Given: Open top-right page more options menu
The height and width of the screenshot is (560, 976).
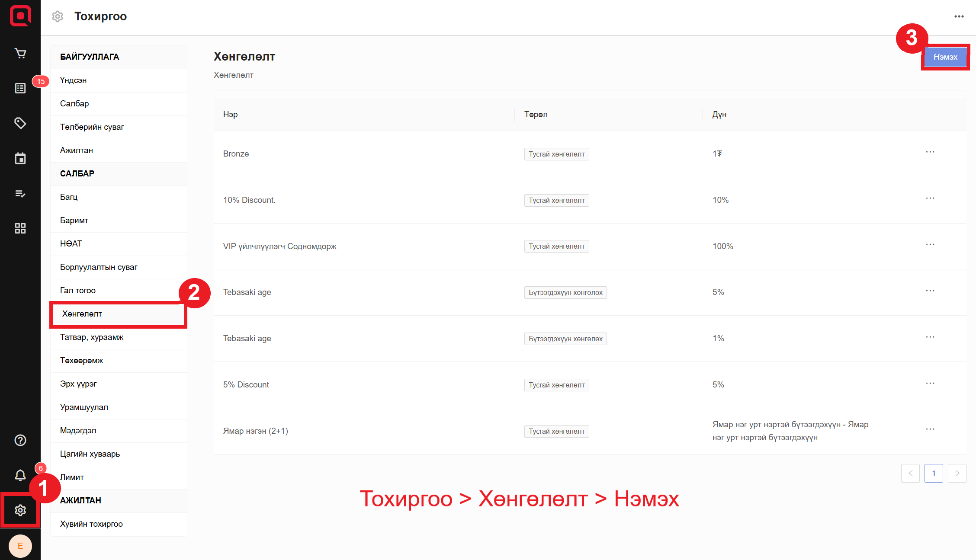Looking at the screenshot, I should [959, 16].
